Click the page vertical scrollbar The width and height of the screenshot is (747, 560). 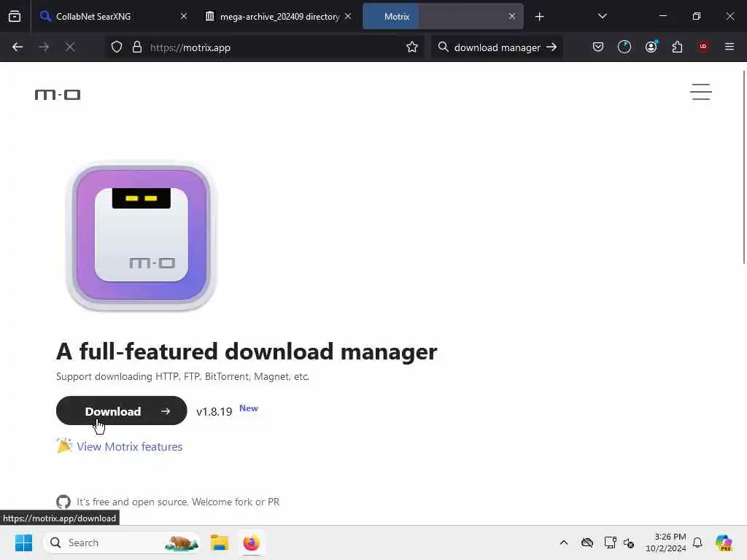(744, 167)
